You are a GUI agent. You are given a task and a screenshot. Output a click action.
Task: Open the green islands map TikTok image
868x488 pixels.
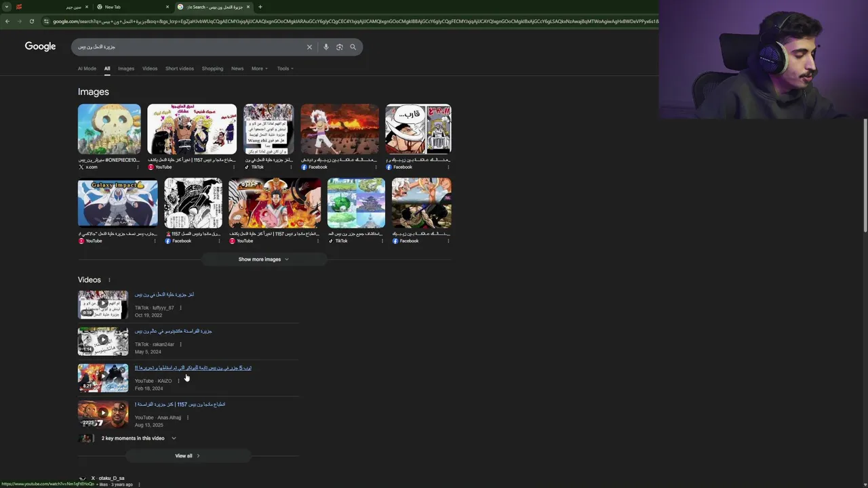click(x=356, y=203)
